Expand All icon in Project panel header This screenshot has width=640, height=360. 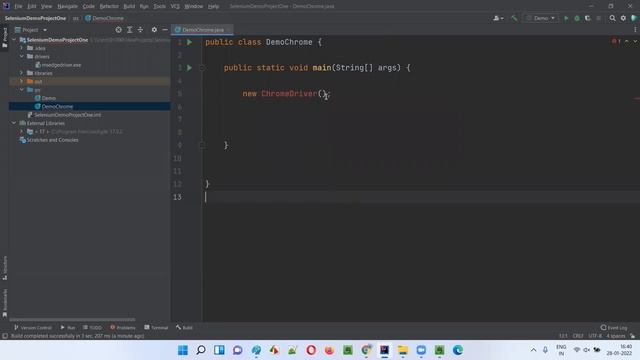click(129, 30)
